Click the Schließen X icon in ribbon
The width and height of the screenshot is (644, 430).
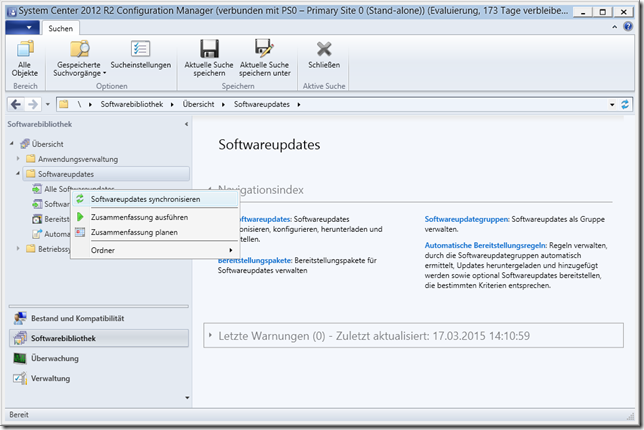tap(324, 49)
